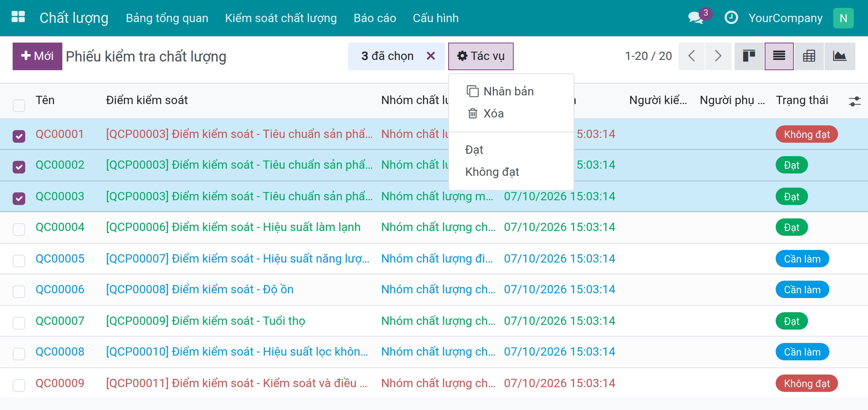The height and width of the screenshot is (410, 868).
Task: Select the QC00005 row checkbox
Action: tap(19, 261)
